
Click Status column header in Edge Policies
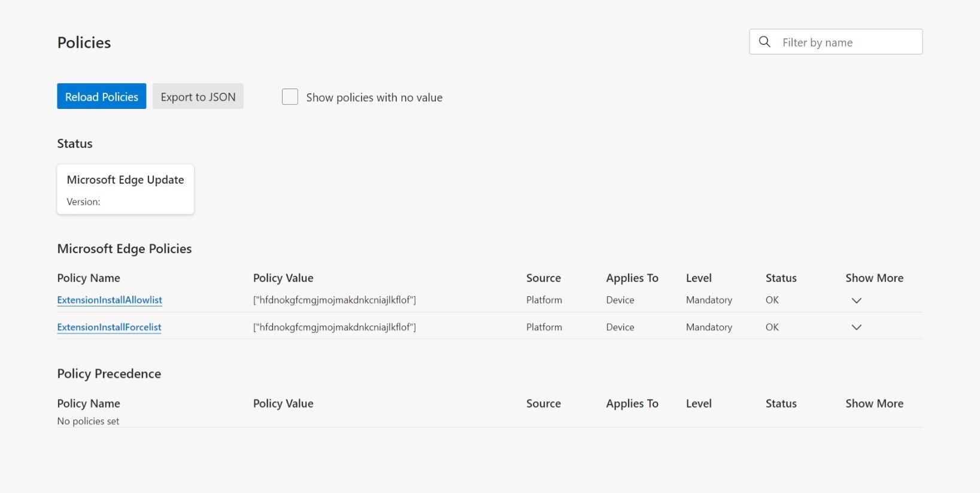pyautogui.click(x=781, y=278)
